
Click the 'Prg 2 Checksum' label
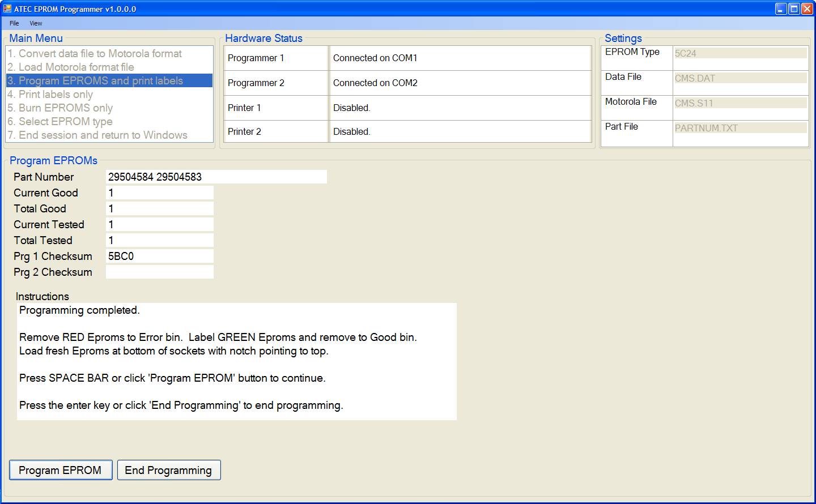pyautogui.click(x=53, y=272)
